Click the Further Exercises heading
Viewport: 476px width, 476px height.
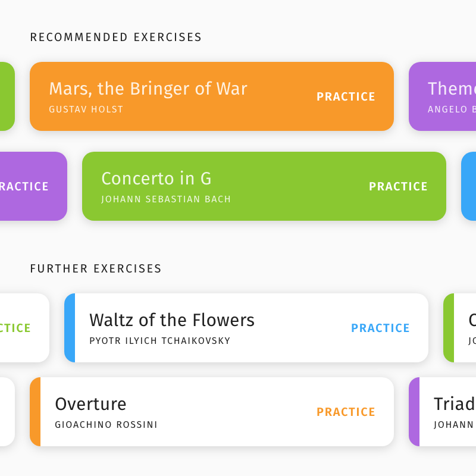[x=96, y=269]
